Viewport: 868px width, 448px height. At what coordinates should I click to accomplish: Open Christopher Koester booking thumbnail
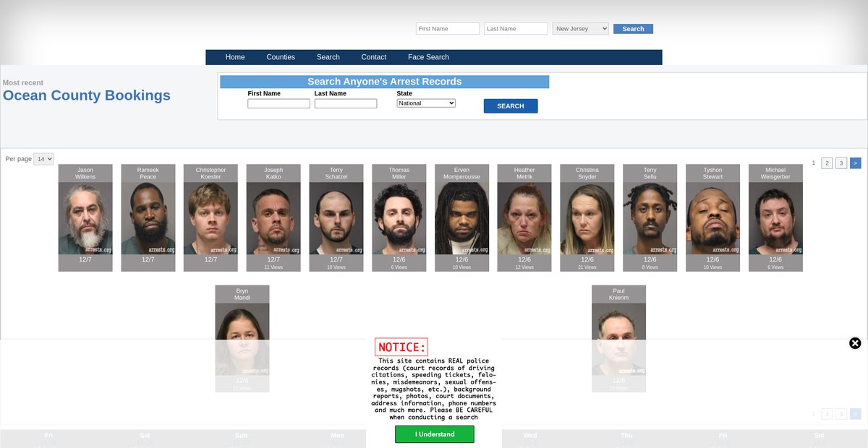coord(210,218)
